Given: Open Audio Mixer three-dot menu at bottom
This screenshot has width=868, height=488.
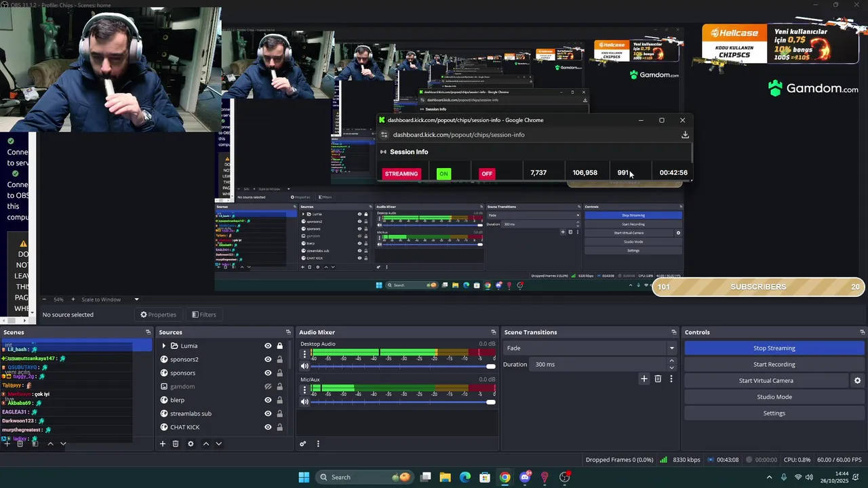Looking at the screenshot, I should [318, 444].
